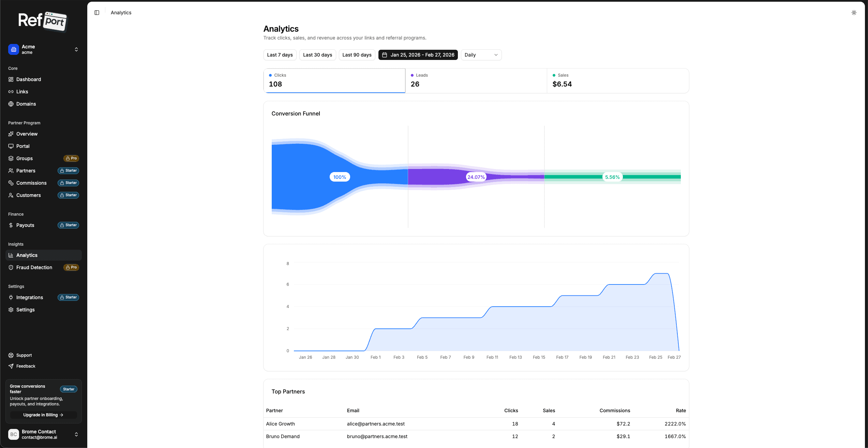Select the Sales metric card

[x=618, y=80]
